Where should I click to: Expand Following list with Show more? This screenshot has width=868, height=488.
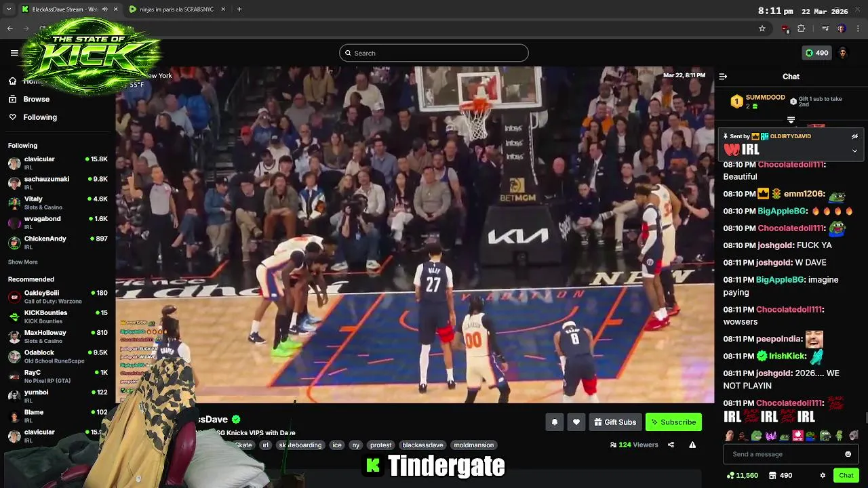pos(23,262)
